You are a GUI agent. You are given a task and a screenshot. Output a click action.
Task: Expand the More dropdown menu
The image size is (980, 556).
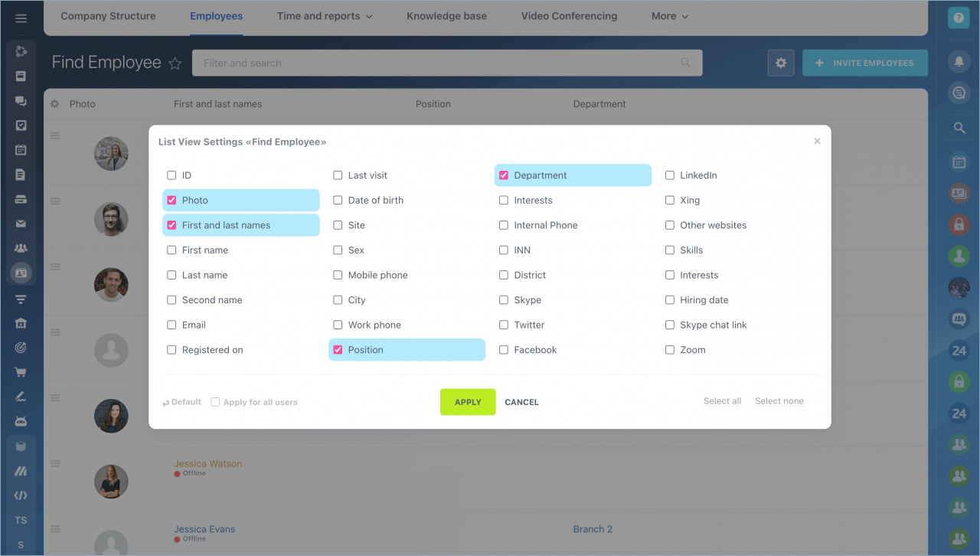[670, 16]
